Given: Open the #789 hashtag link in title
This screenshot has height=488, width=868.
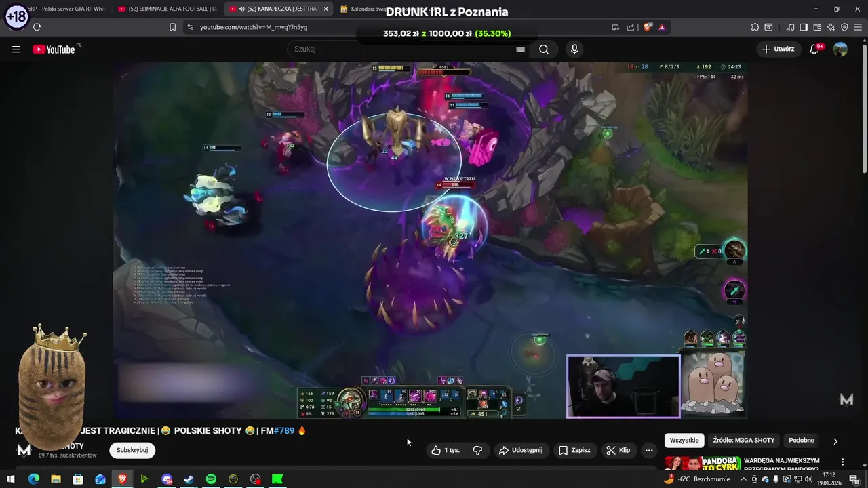Looking at the screenshot, I should pos(284,430).
